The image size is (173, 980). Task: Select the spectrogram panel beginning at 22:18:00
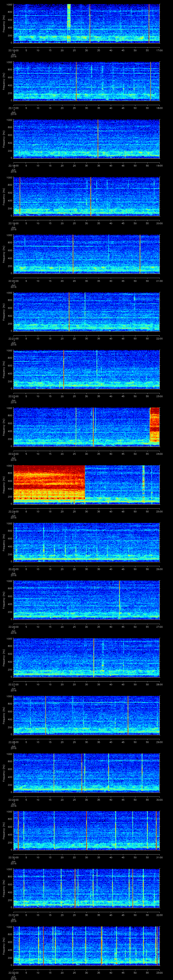[86, 139]
